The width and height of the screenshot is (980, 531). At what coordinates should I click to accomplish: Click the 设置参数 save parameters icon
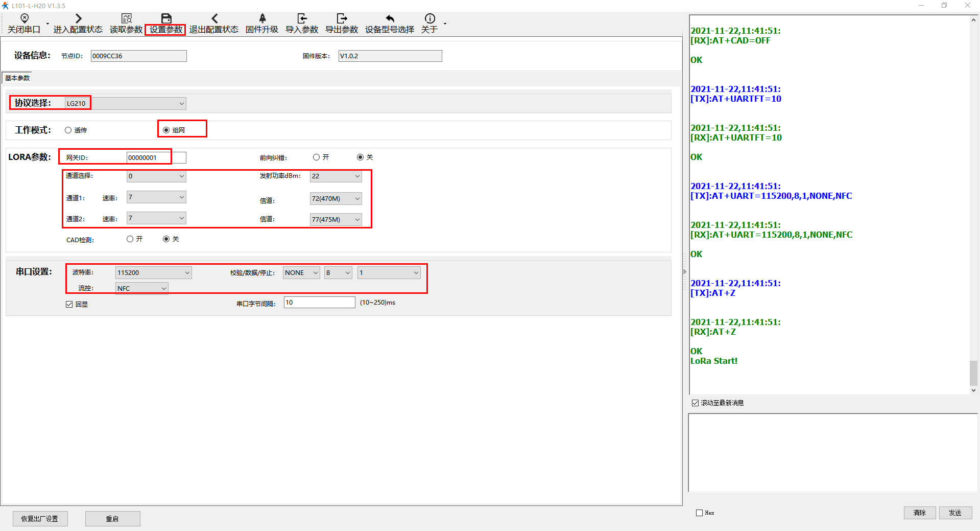pos(166,19)
